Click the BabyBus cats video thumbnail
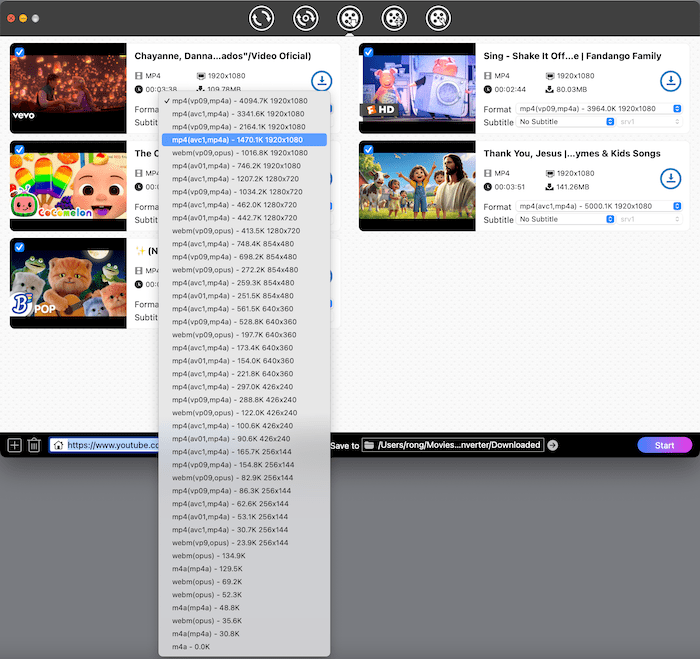 coord(68,283)
